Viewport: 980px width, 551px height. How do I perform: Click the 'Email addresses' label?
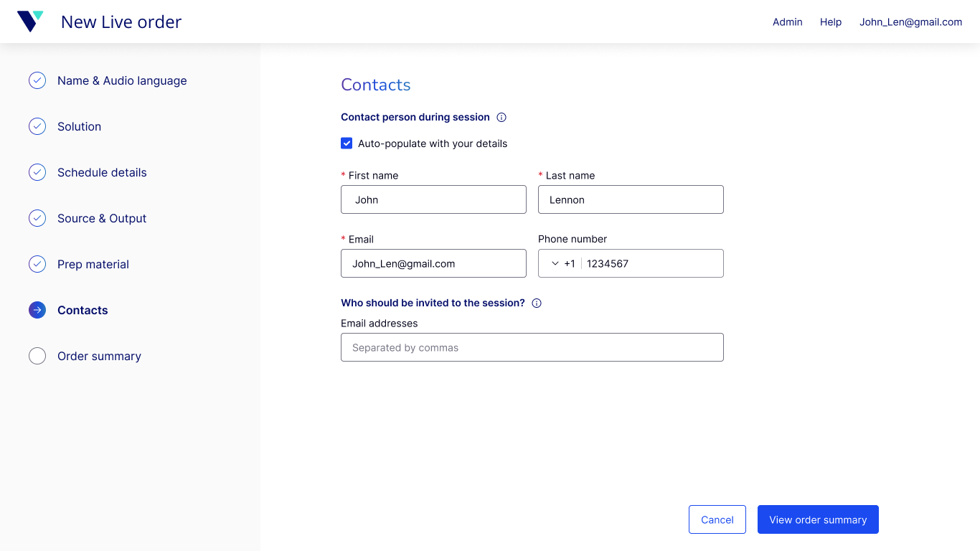tap(380, 324)
